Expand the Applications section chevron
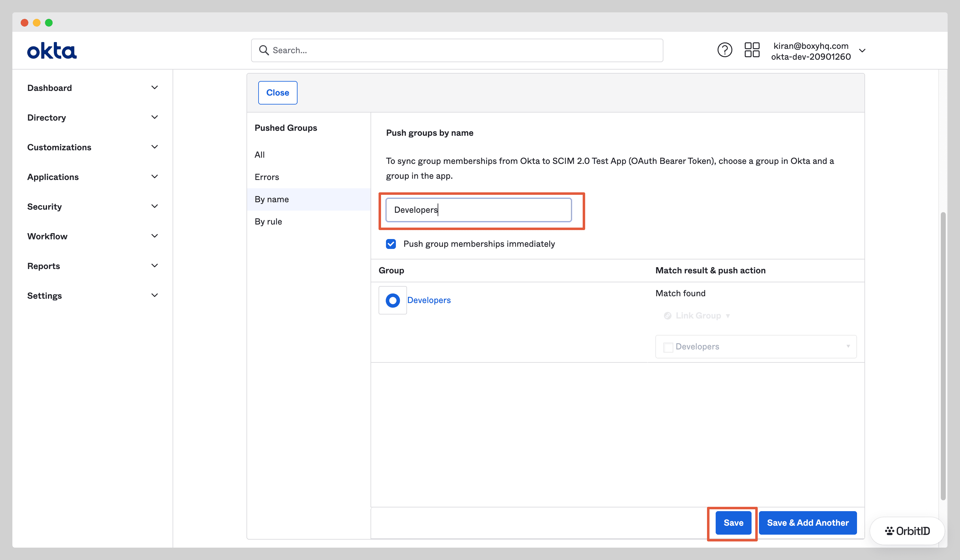 click(x=154, y=177)
